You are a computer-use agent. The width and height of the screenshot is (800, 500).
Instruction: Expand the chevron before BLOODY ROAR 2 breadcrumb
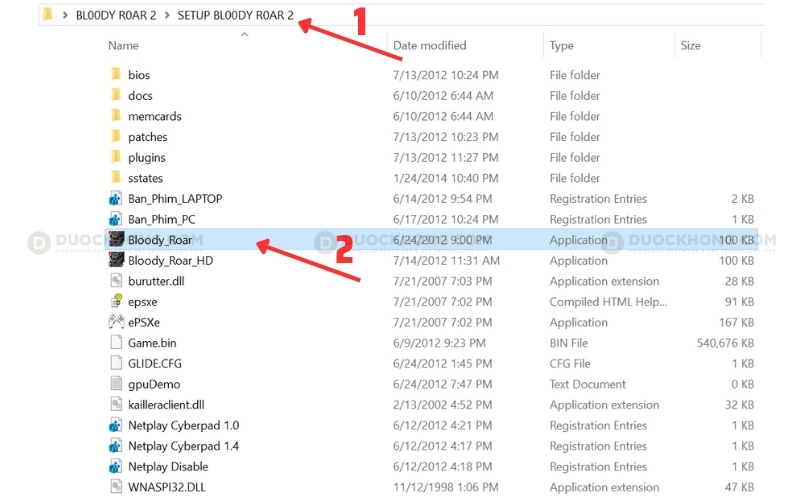(x=65, y=16)
